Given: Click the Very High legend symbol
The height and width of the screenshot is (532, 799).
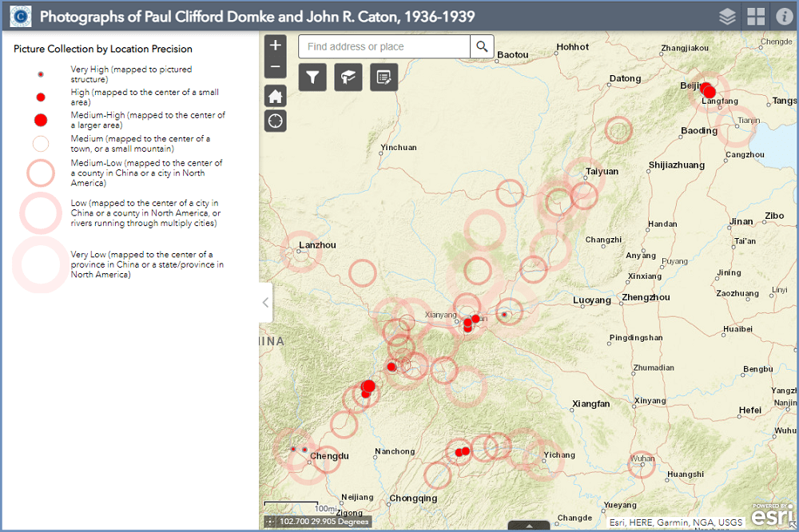Looking at the screenshot, I should pyautogui.click(x=41, y=74).
